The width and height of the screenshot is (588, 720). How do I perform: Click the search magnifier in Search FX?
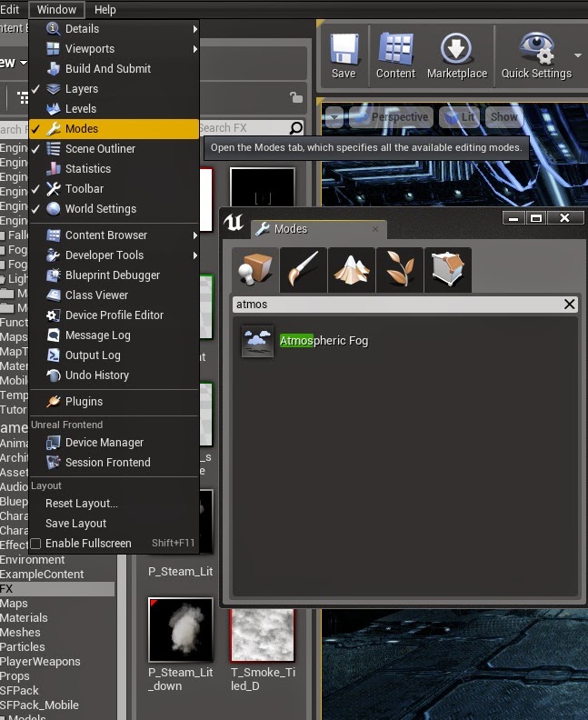click(296, 128)
